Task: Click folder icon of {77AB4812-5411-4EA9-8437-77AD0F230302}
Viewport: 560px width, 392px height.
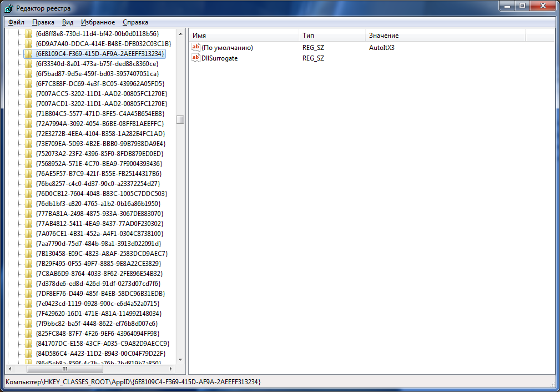Action: pyautogui.click(x=28, y=224)
